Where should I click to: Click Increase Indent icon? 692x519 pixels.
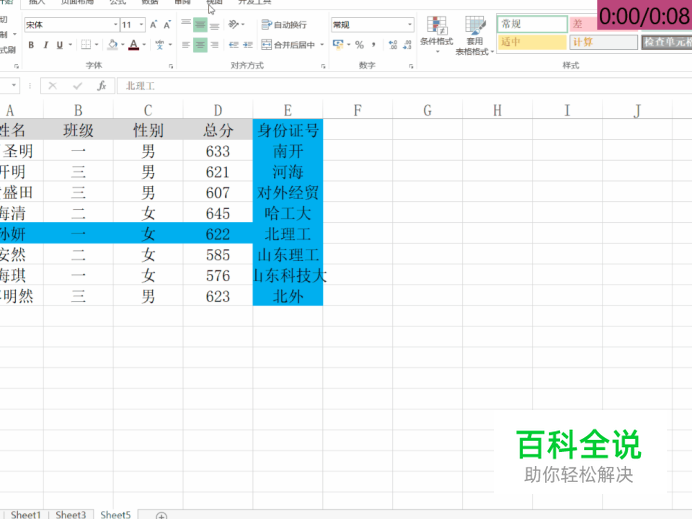point(248,45)
